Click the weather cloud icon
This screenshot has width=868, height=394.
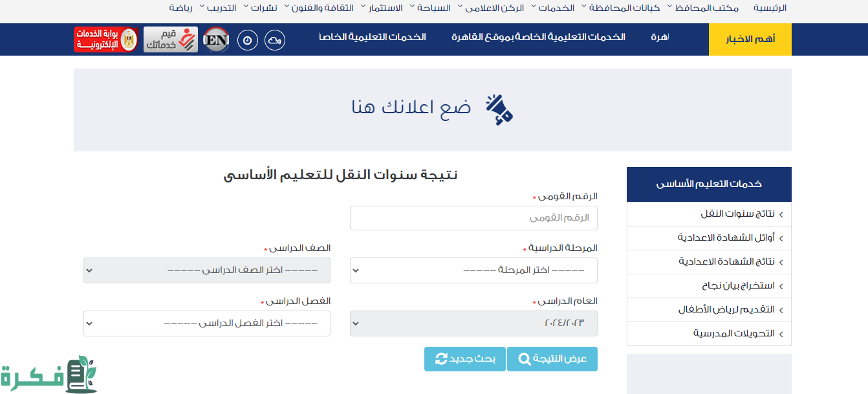(274, 40)
